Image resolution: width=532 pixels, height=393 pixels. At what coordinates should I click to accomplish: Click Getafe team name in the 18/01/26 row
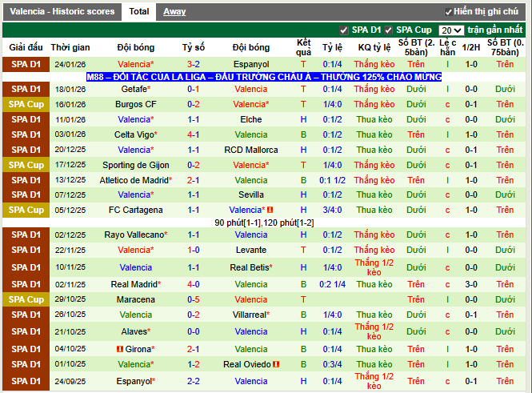pos(136,89)
